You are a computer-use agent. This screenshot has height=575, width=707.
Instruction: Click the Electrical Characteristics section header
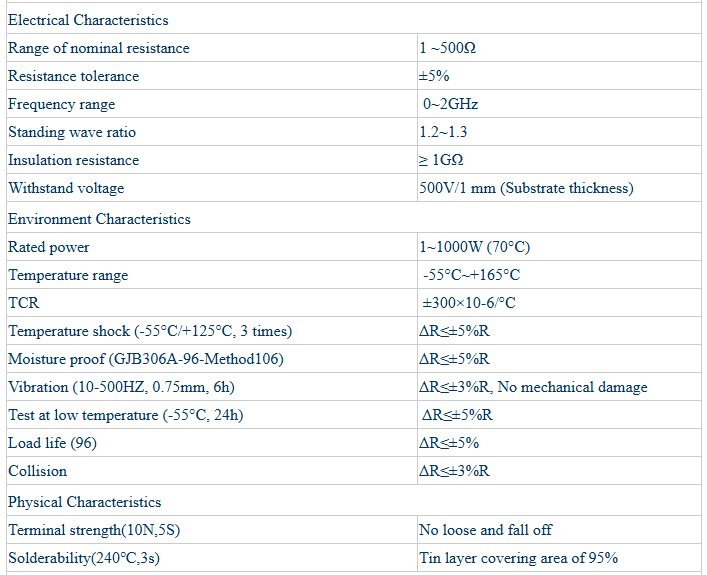(x=88, y=20)
